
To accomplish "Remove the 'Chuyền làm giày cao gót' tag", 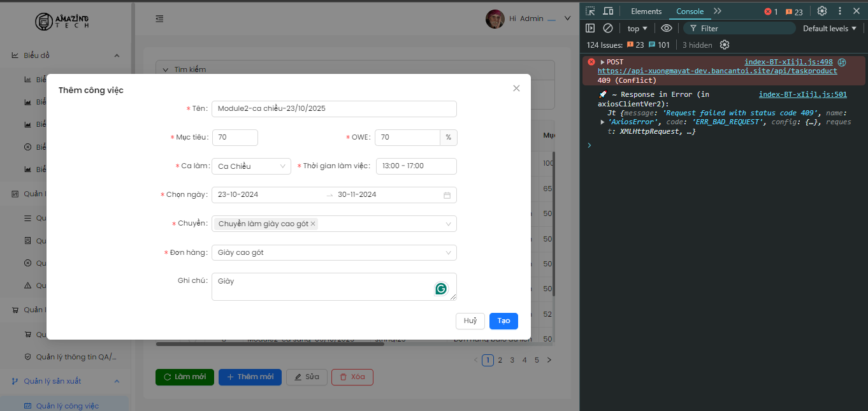I will (x=313, y=224).
